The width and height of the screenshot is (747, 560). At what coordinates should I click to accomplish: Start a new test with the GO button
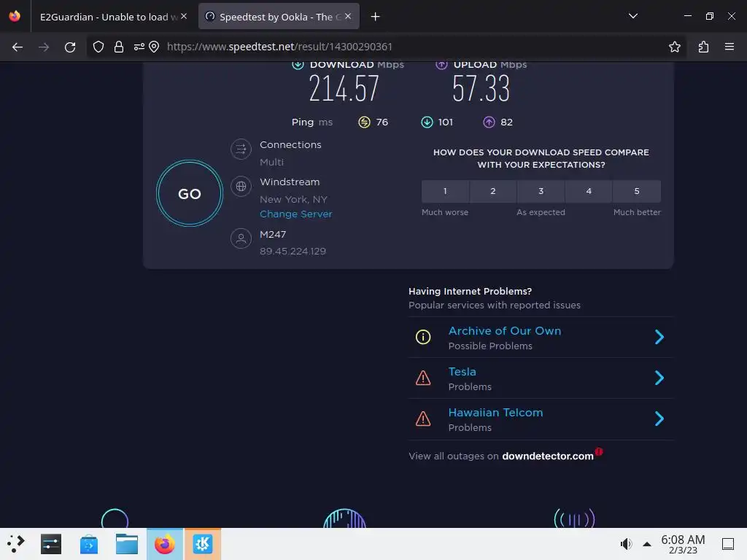click(190, 193)
